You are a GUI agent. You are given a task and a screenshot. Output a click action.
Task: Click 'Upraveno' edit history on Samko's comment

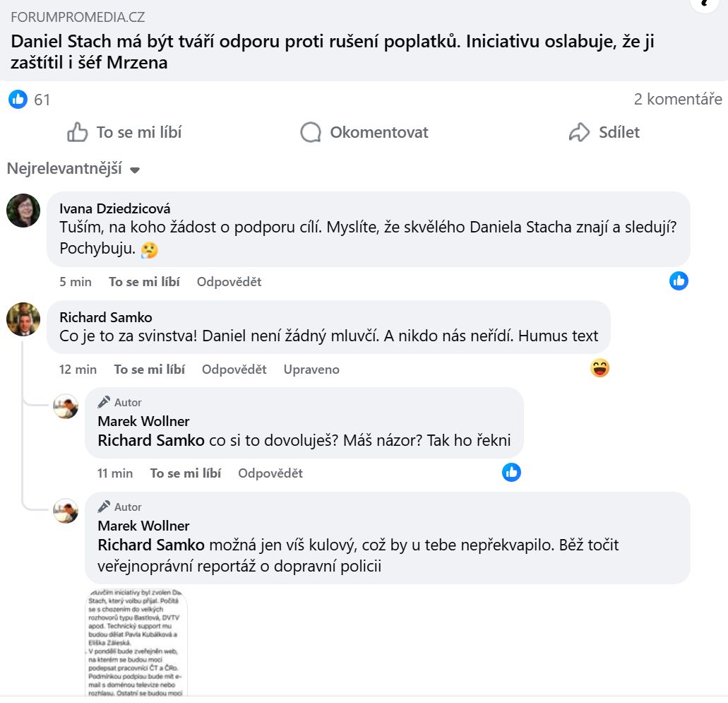[x=311, y=370]
